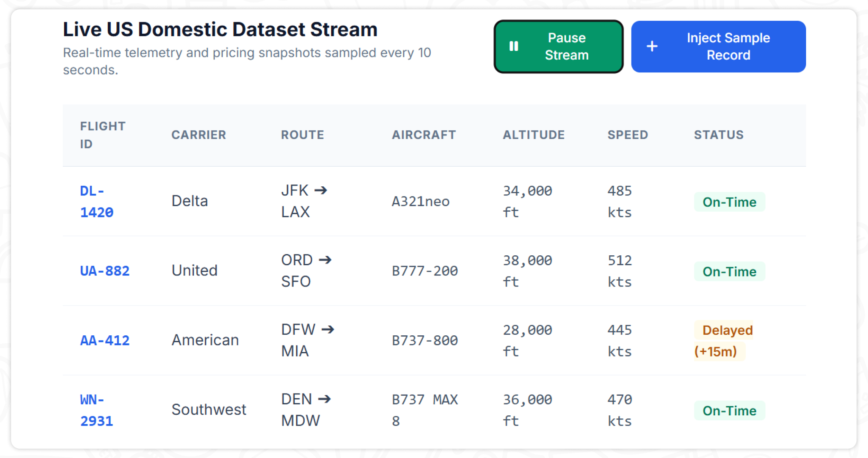The width and height of the screenshot is (868, 458).
Task: Click the On-Time badge for WN-2931
Action: coord(729,411)
